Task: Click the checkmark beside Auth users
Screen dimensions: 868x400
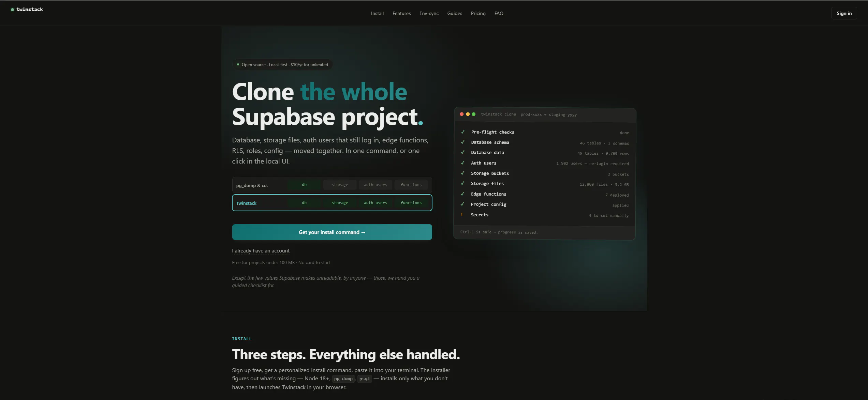Action: [463, 163]
